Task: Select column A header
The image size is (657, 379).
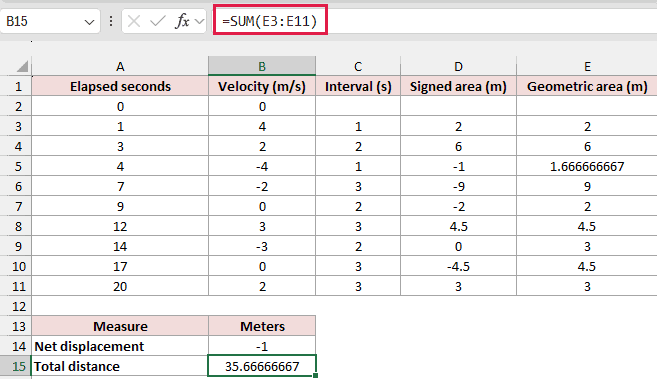Action: click(x=120, y=66)
